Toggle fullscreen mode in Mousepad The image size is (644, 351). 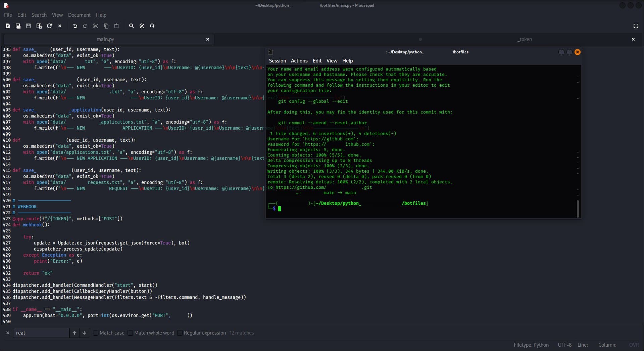(x=636, y=26)
